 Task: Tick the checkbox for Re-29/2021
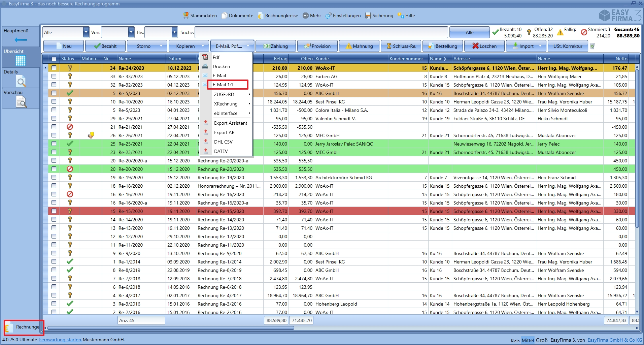click(54, 118)
